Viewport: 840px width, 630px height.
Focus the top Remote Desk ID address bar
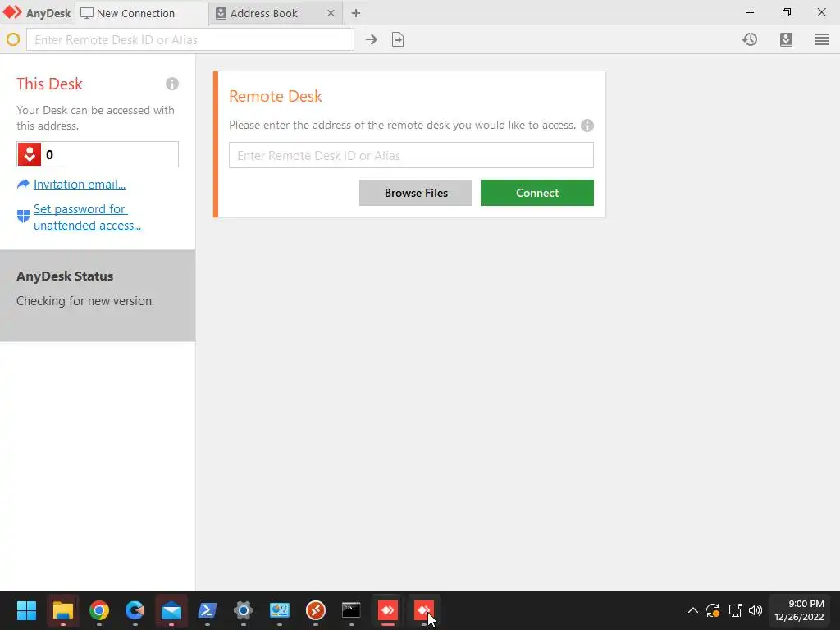(190, 39)
